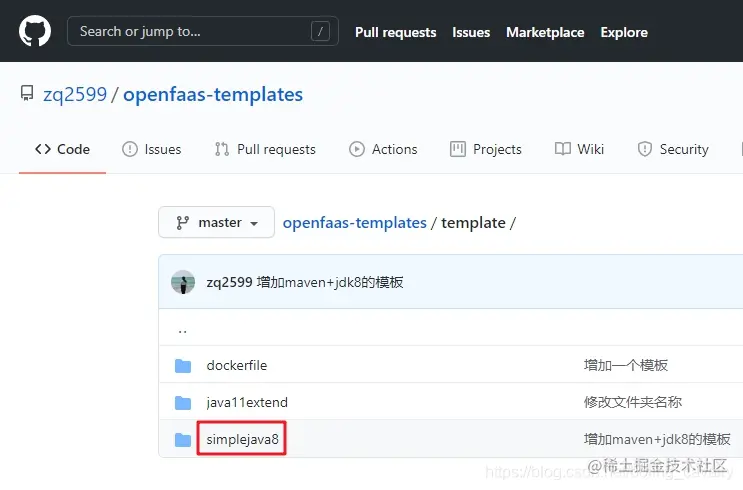Viewport: 743px width, 490px height.
Task: Switch to the repository Issues tab
Action: (x=152, y=149)
